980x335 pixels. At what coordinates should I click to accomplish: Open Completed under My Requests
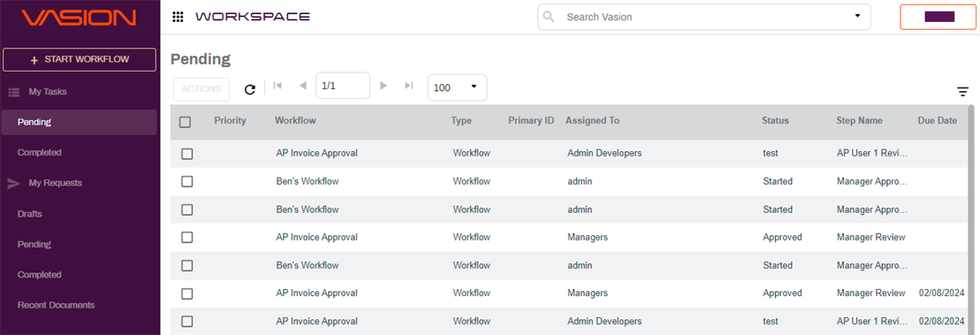[40, 275]
